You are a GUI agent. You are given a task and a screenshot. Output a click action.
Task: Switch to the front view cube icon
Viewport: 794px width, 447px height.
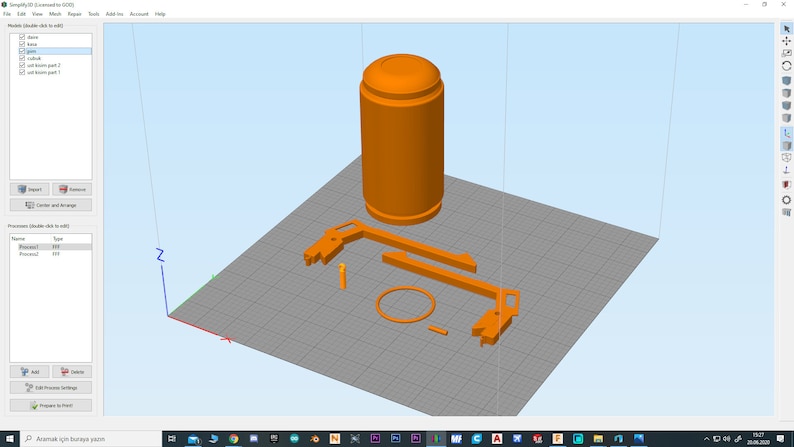[786, 105]
